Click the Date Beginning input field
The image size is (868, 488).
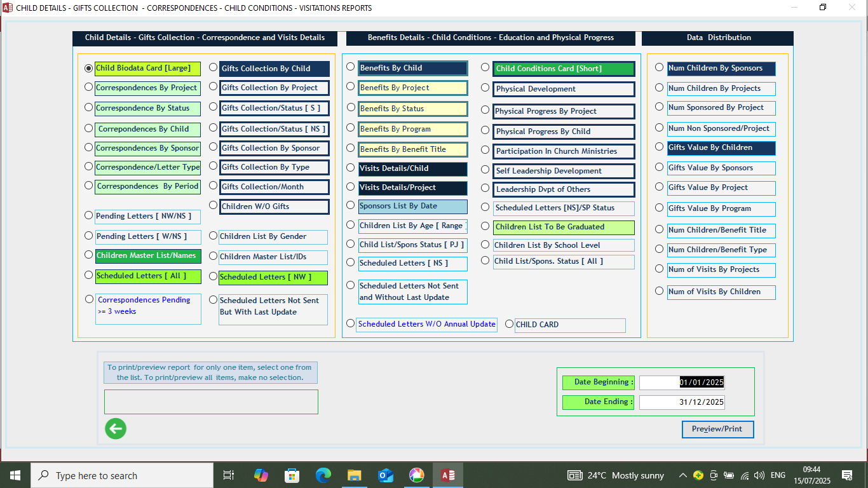click(682, 383)
